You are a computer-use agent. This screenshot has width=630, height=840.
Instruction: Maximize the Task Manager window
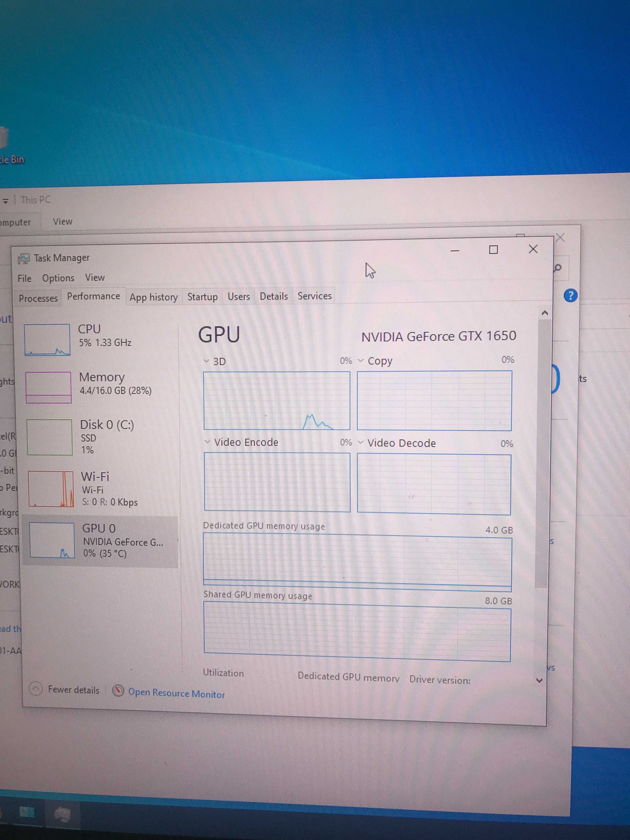pyautogui.click(x=493, y=250)
